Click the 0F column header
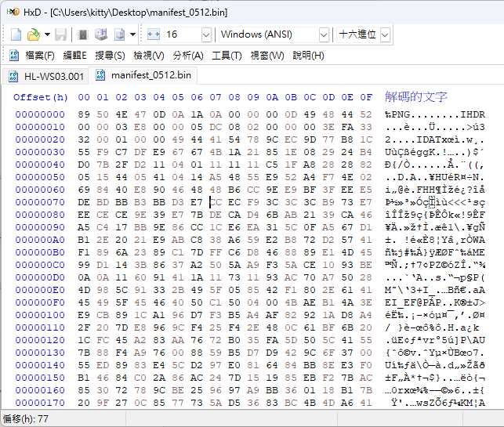Image resolution: width=504 pixels, height=427 pixels. tap(366, 97)
